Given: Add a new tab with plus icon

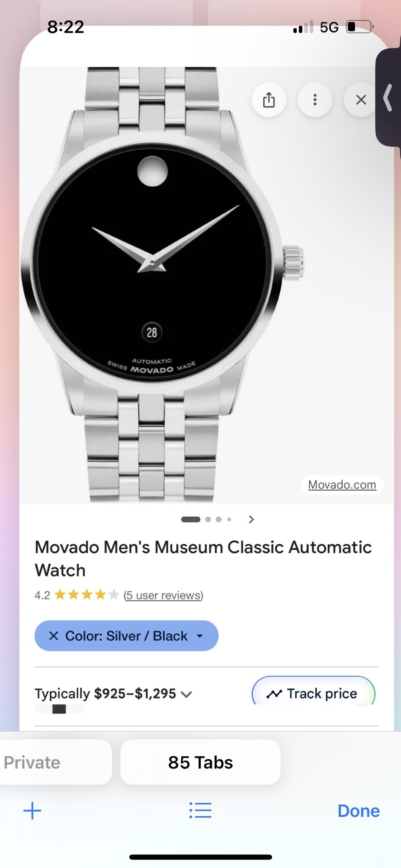Looking at the screenshot, I should point(32,811).
